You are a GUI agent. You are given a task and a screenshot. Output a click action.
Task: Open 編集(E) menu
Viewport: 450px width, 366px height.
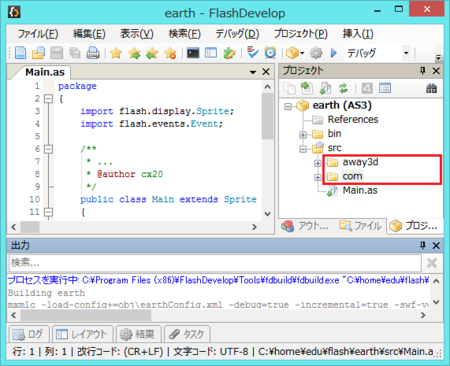(x=89, y=34)
